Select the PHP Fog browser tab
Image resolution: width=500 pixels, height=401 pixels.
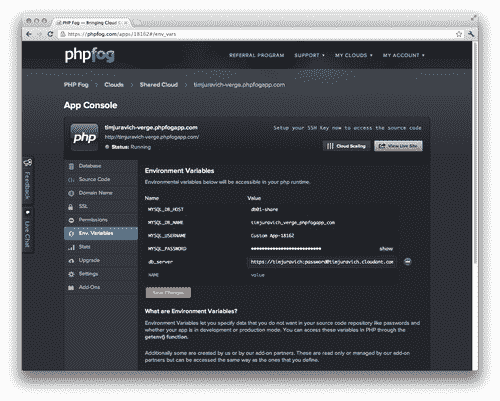pos(92,23)
